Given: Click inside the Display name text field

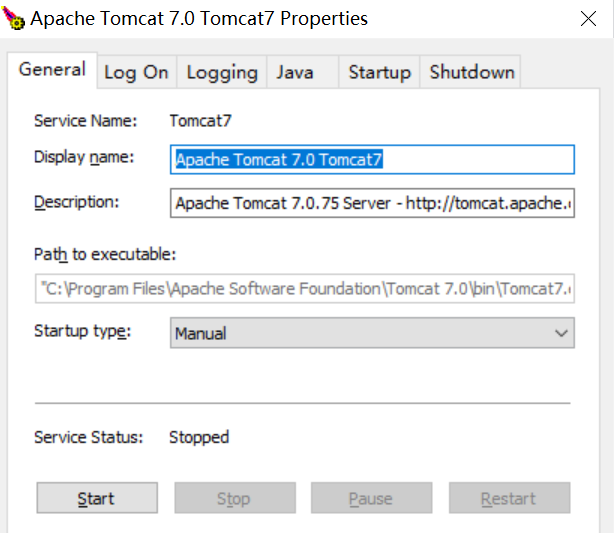Looking at the screenshot, I should pos(372,159).
